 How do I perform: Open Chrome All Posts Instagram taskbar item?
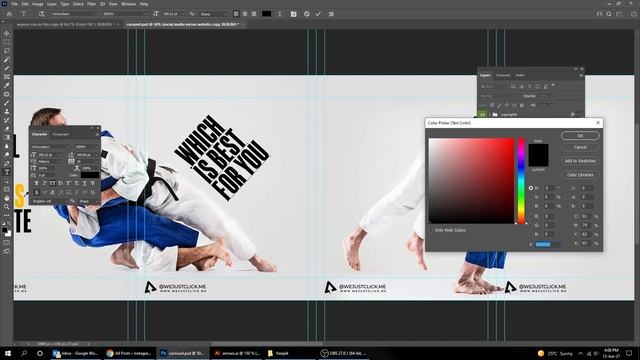[129, 353]
